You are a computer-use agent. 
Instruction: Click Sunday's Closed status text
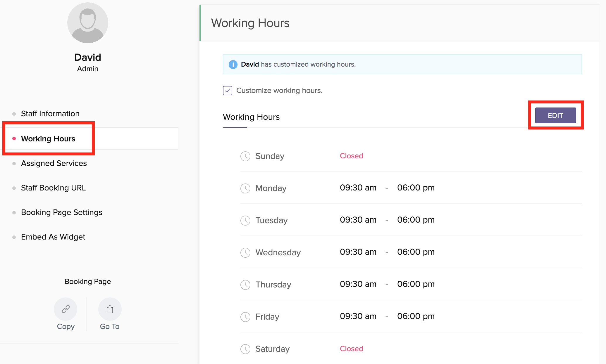click(x=351, y=156)
